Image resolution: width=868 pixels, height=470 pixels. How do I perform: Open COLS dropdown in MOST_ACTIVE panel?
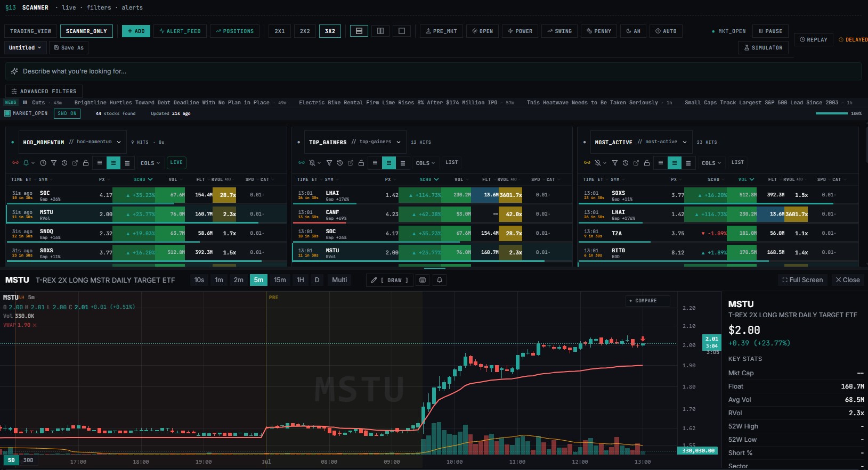click(711, 163)
